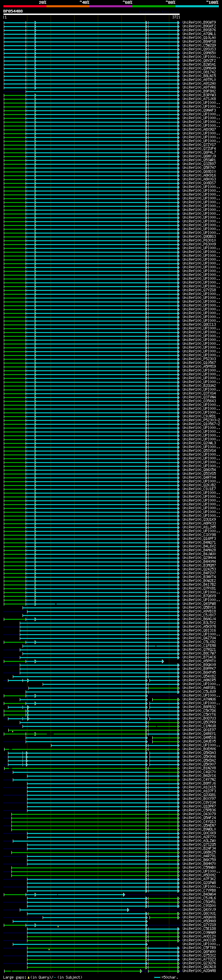222x980 pixels.
Task: Select the UniRef100_O81742 label
Action: click(199, 72)
